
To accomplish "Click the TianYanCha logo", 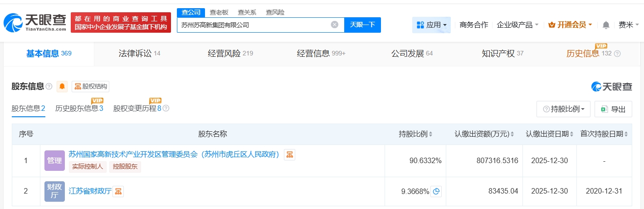I will coord(34,22).
